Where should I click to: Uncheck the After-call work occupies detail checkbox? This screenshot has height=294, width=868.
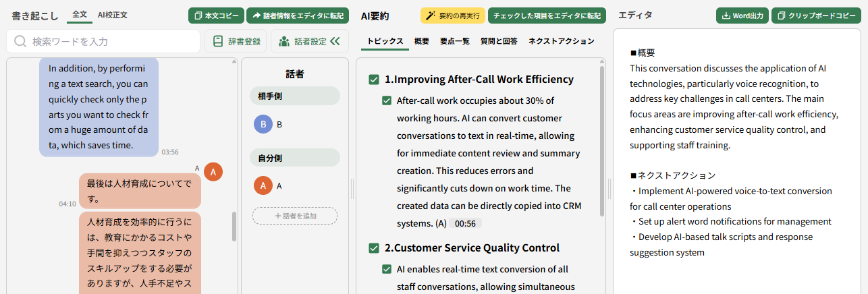point(387,101)
